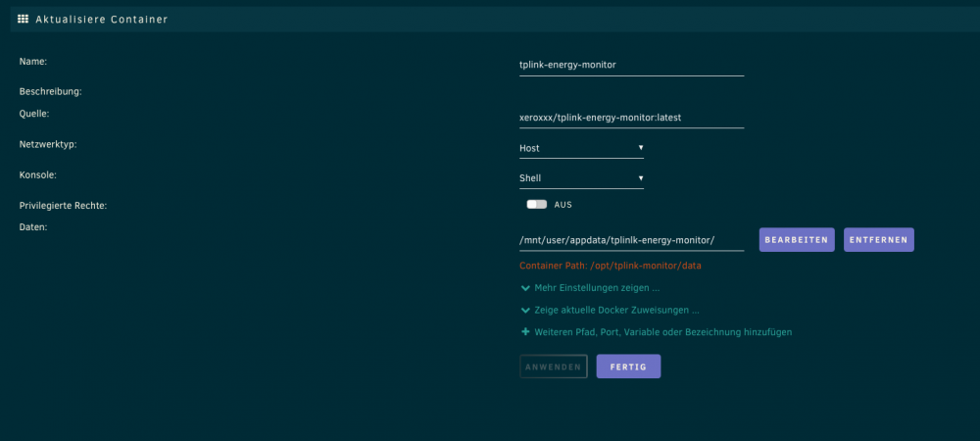
Task: Click the Entfernen button
Action: [879, 240]
